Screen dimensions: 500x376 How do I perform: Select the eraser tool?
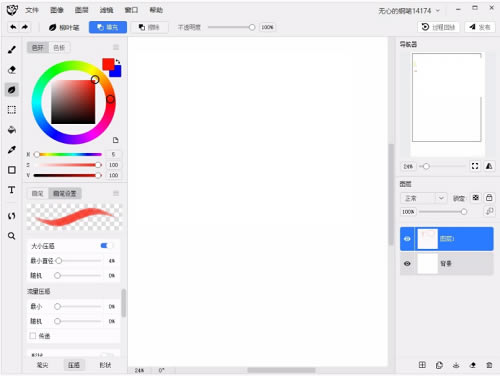(x=12, y=70)
